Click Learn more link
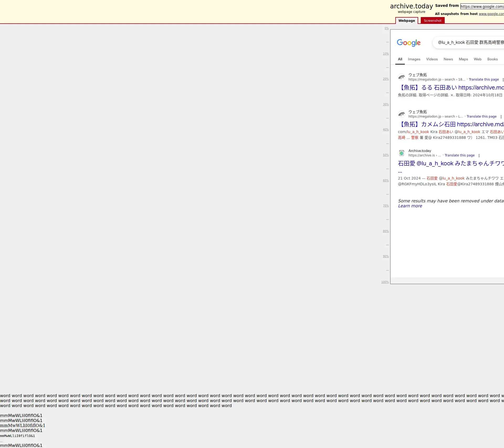Image resolution: width=504 pixels, height=448 pixels. (x=410, y=206)
